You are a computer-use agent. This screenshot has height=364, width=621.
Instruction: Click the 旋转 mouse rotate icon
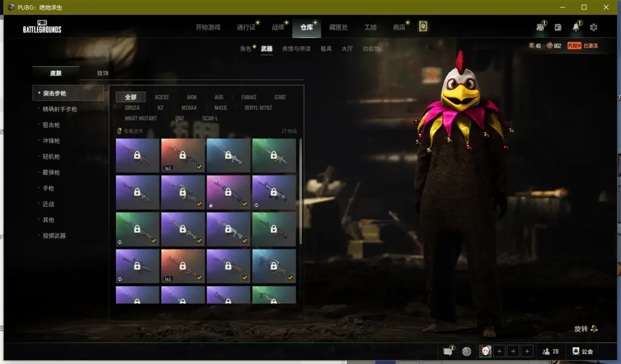pos(594,328)
